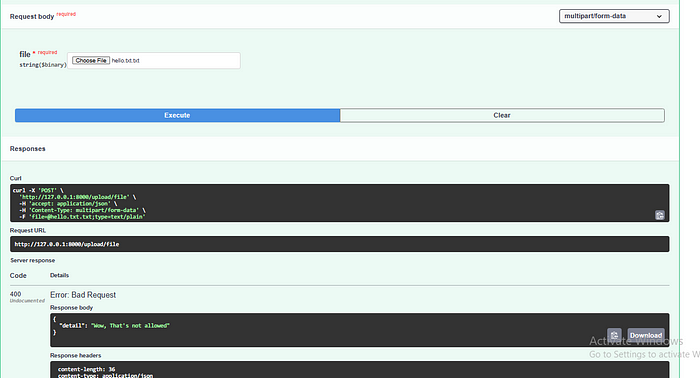Copy the response body to clipboard

point(614,335)
